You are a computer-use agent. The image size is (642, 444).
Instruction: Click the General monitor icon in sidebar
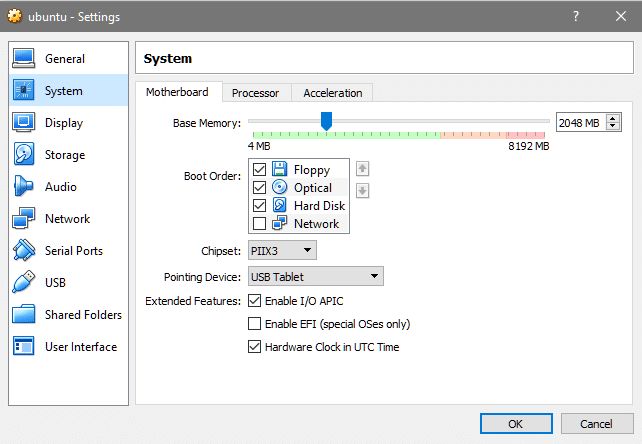[23, 58]
